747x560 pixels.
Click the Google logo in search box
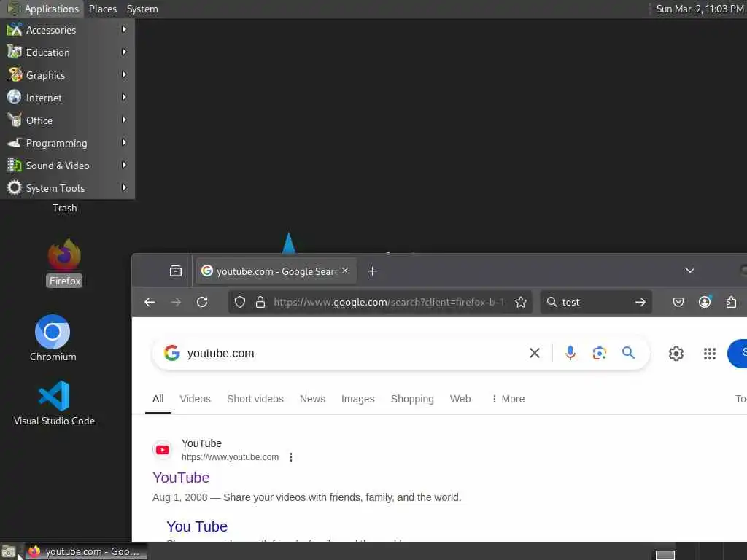coord(172,353)
